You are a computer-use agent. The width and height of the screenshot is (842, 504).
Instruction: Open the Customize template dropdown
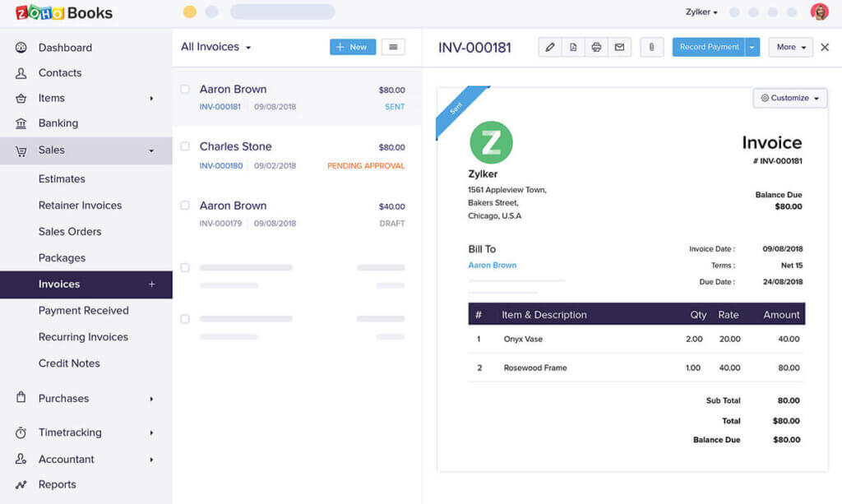click(x=789, y=98)
